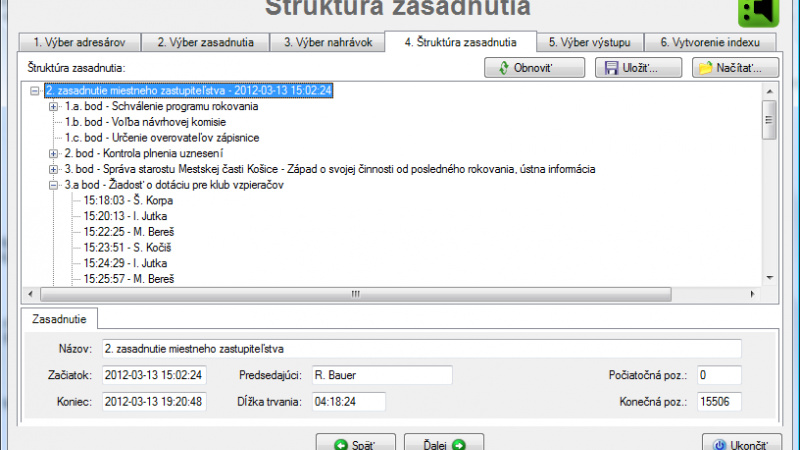
Task: Select 3.a bod - Žiadosť o dotáciu
Action: [x=174, y=185]
